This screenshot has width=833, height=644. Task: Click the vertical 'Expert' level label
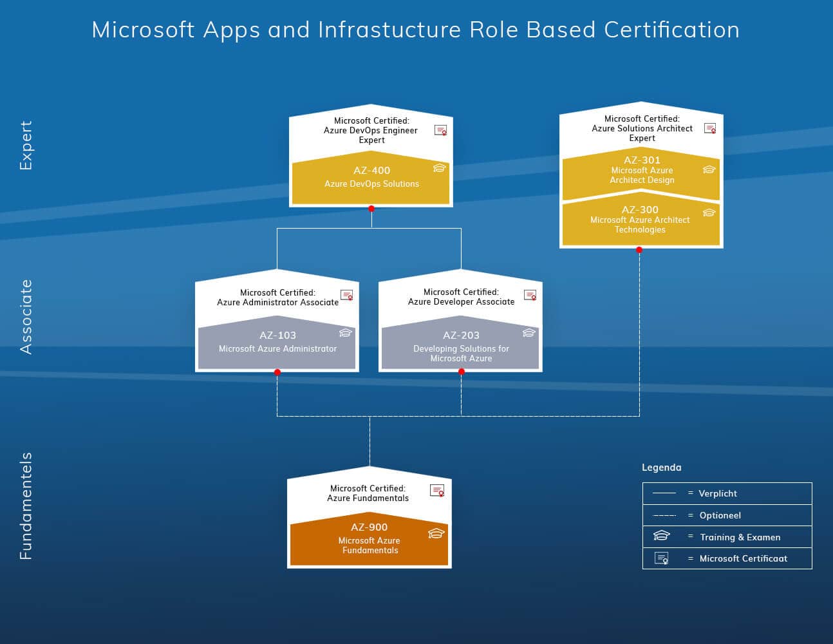[x=26, y=146]
